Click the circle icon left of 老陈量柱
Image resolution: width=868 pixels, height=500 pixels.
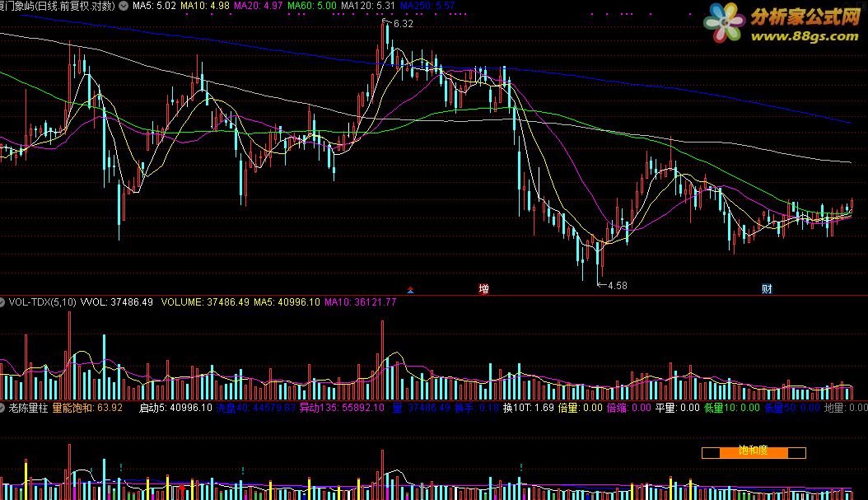tap(2, 408)
